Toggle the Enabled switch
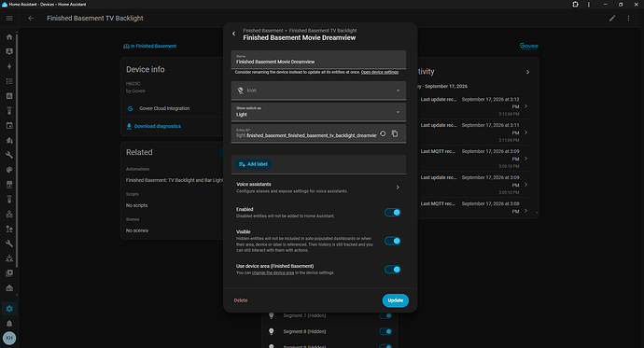Image resolution: width=644 pixels, height=348 pixels. (392, 213)
